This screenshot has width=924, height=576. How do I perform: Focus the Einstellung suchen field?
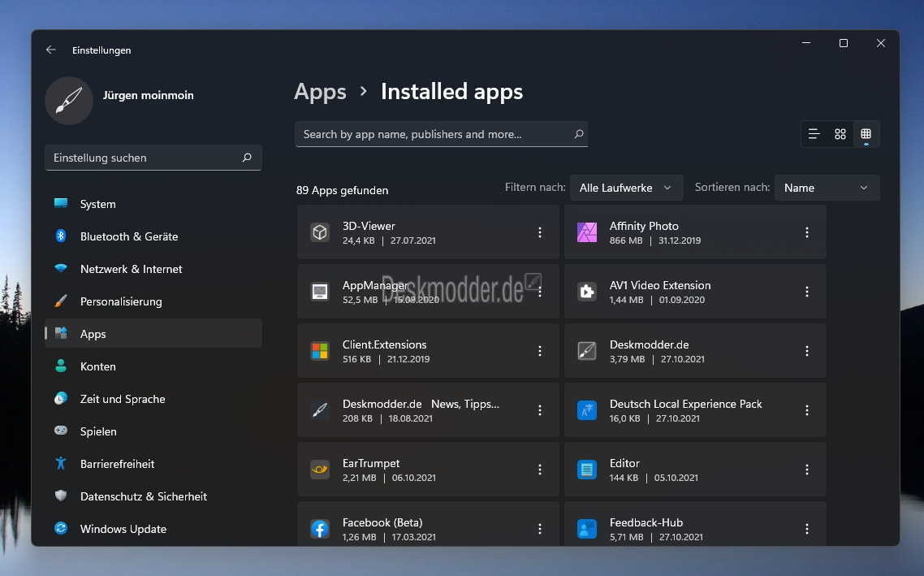[153, 158]
